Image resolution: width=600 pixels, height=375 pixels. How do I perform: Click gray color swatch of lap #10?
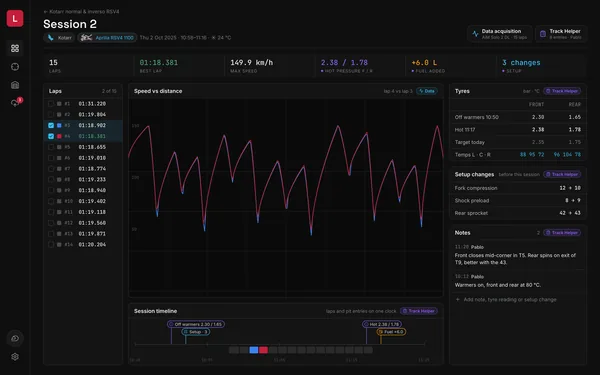(x=59, y=201)
